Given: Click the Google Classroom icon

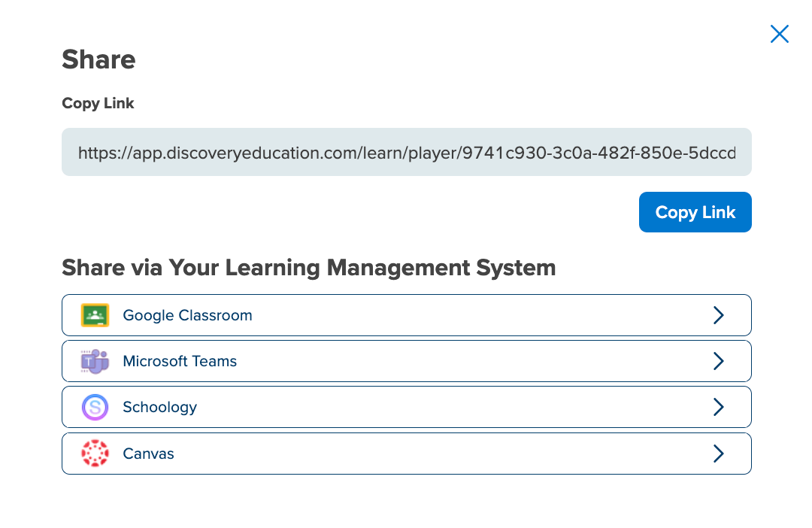Looking at the screenshot, I should (x=95, y=315).
